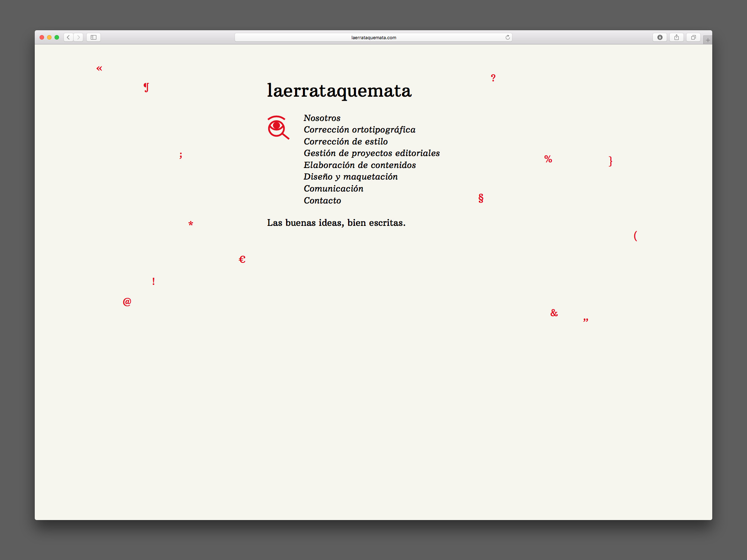Viewport: 747px width, 560px height.
Task: Click the red euro sign symbol
Action: pos(242,259)
